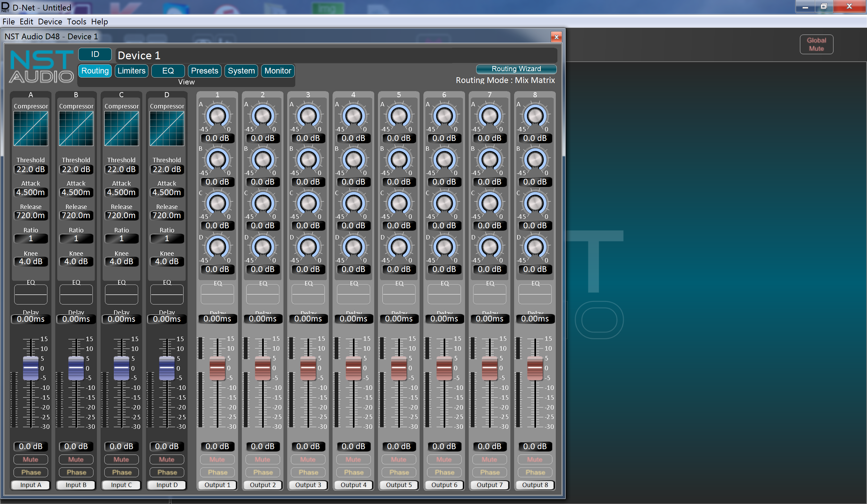Open the Input C compressor curve graph
This screenshot has height=504, width=867.
coord(122,129)
